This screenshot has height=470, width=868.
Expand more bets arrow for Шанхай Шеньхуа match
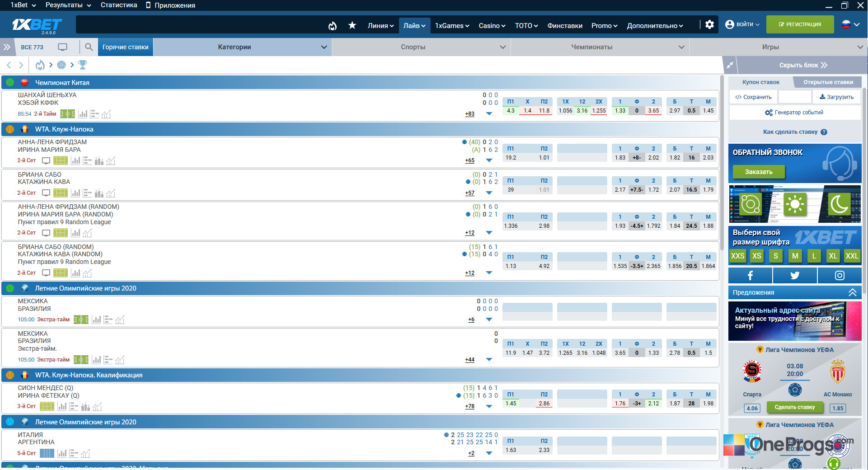[x=489, y=114]
